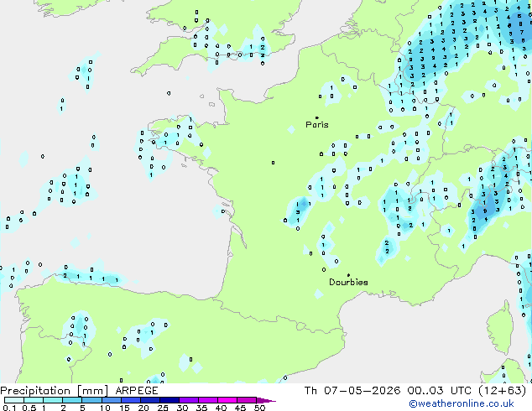Click the weatheronline.co.uk copyright link
This screenshot has width=532, height=411.
pyautogui.click(x=462, y=403)
